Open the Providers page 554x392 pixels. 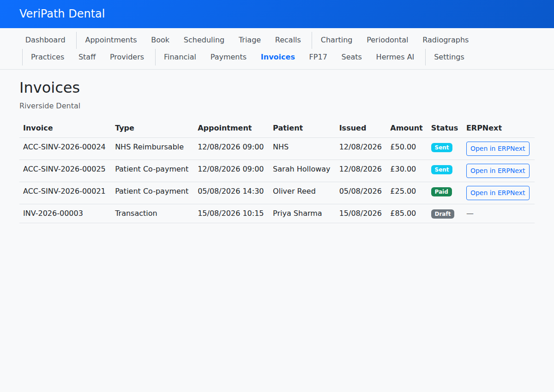[x=127, y=57]
